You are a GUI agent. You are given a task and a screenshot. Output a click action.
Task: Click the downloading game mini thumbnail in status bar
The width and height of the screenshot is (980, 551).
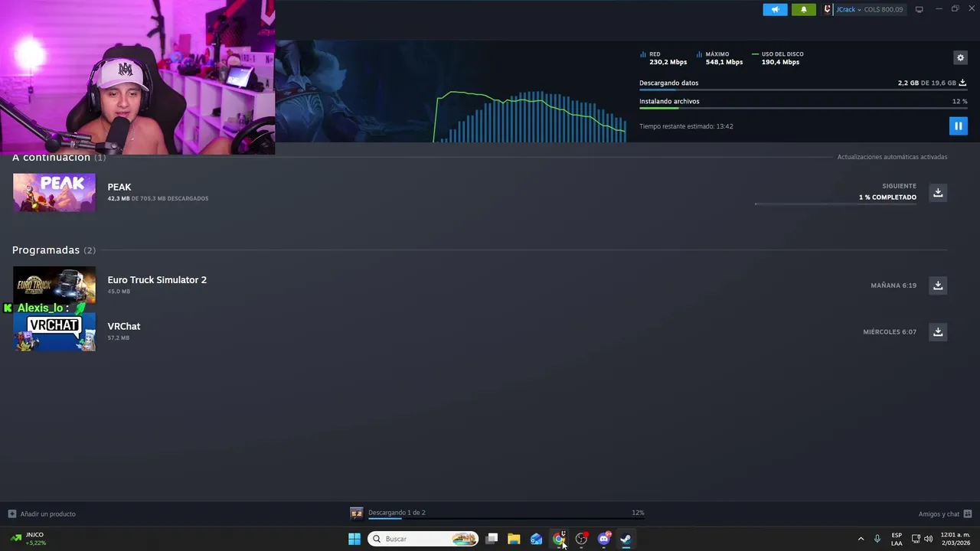357,513
